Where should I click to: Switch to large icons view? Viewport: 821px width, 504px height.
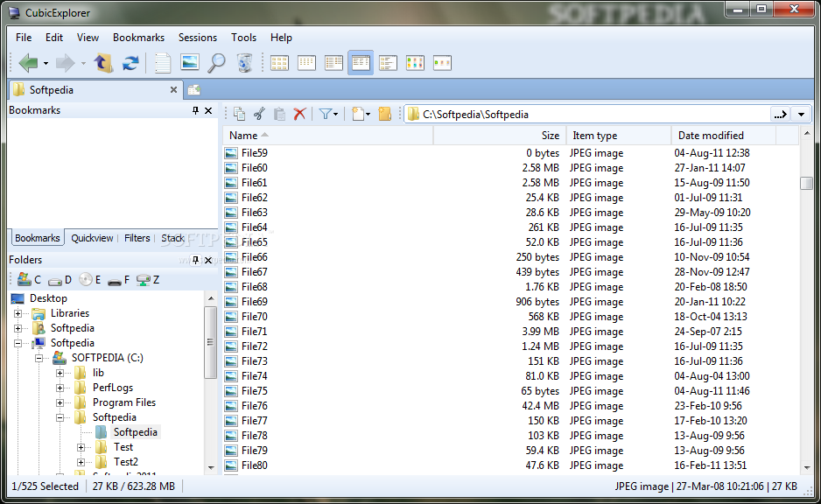pos(279,63)
